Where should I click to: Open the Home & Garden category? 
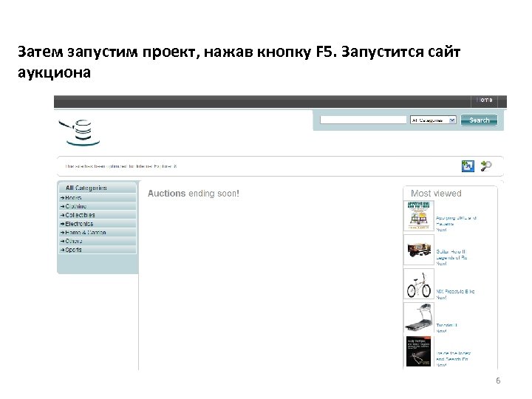pos(98,233)
